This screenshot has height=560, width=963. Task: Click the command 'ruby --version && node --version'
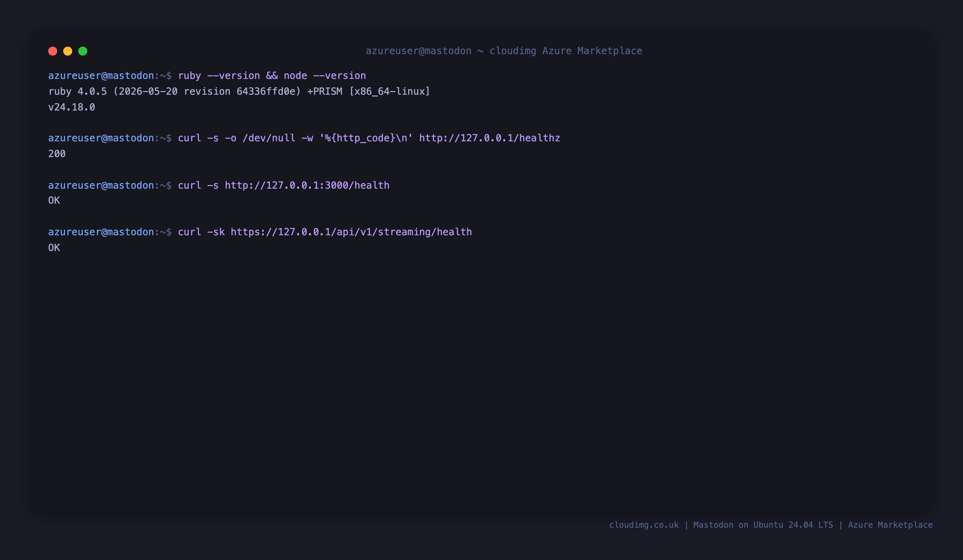click(272, 76)
